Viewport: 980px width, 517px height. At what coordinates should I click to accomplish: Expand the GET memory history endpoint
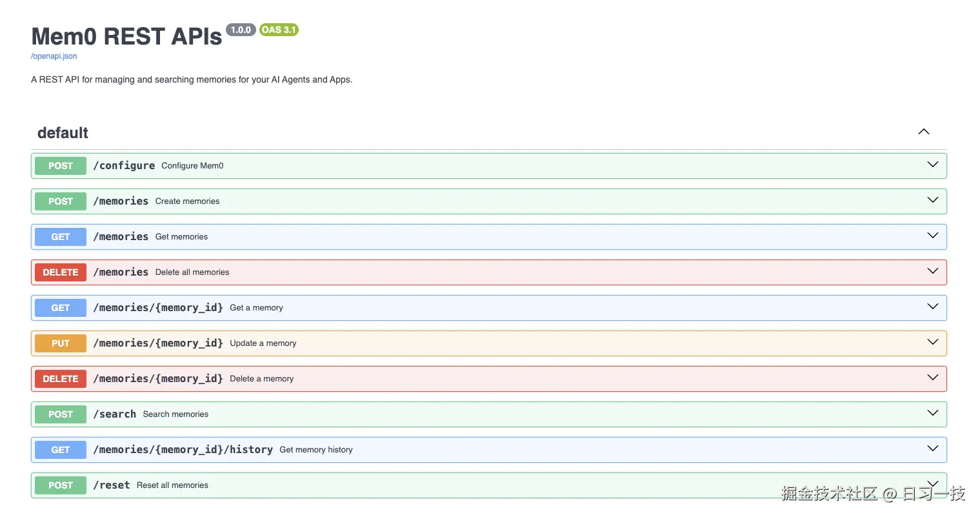point(932,449)
